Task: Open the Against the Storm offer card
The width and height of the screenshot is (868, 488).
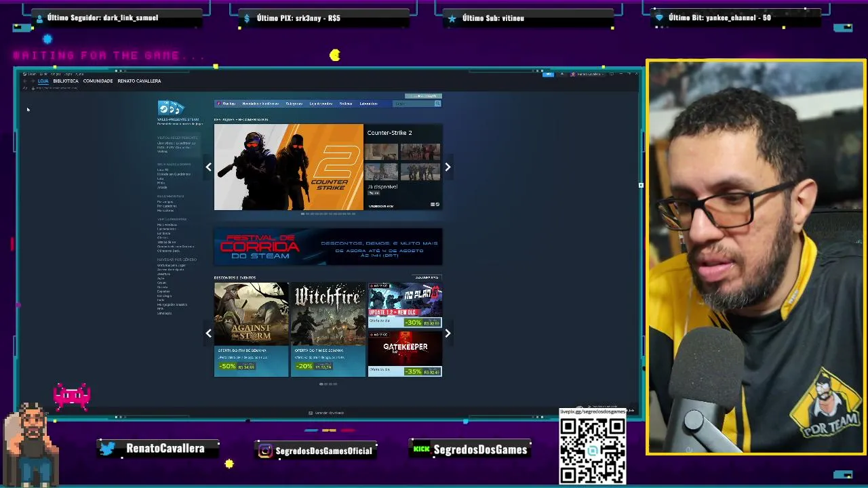Action: pyautogui.click(x=251, y=329)
